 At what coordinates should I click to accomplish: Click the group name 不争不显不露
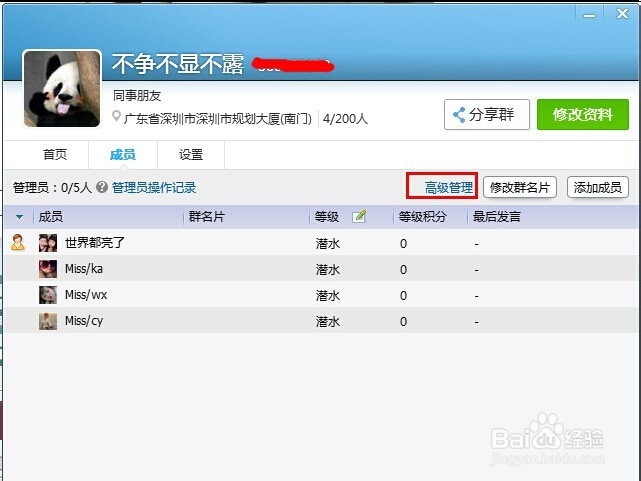[x=177, y=64]
